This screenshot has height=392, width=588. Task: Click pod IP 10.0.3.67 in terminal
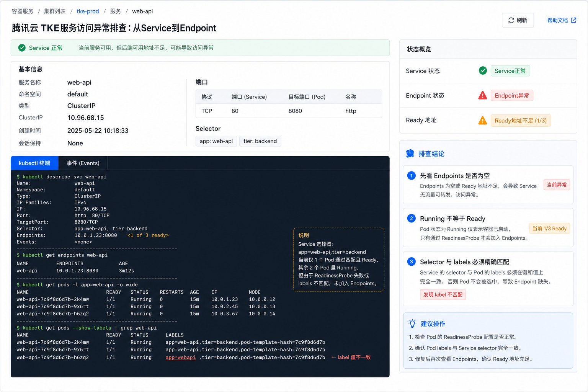point(225,314)
